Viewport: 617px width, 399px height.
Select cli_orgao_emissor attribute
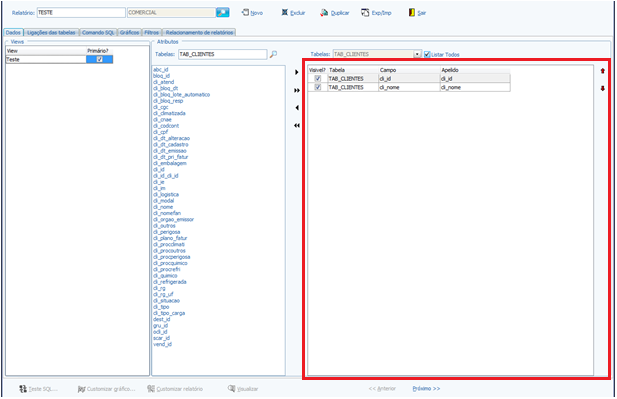pos(174,220)
